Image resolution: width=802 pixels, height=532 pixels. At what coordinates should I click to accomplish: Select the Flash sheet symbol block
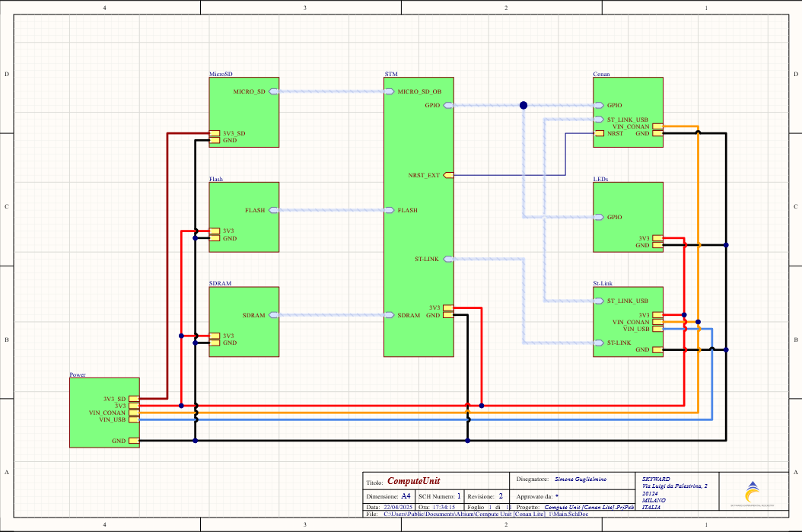244,217
